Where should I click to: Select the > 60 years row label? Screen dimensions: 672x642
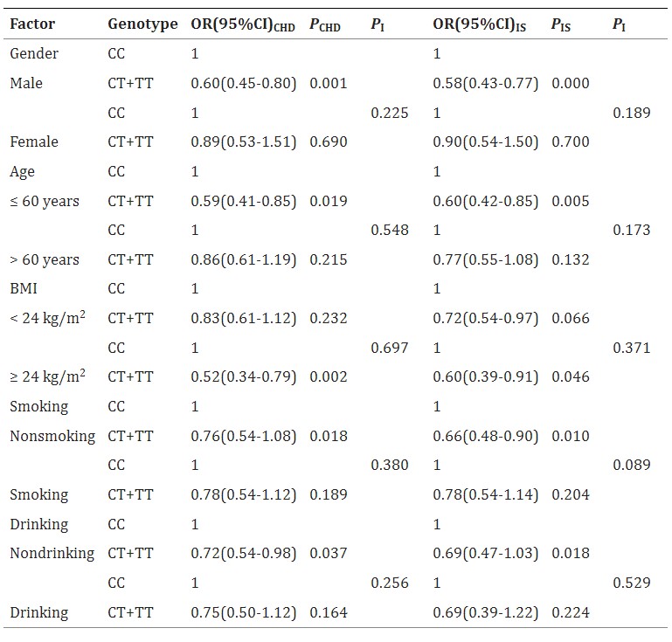coord(45,259)
